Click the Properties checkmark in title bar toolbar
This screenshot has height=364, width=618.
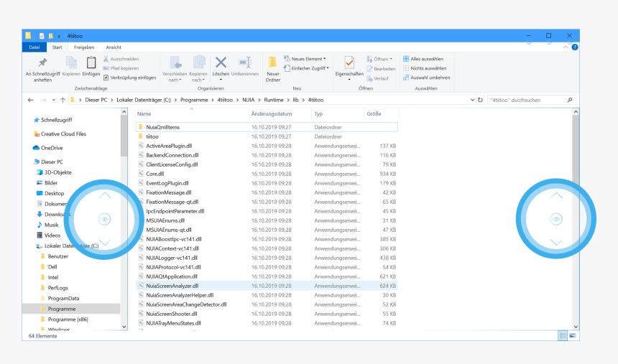[x=42, y=36]
